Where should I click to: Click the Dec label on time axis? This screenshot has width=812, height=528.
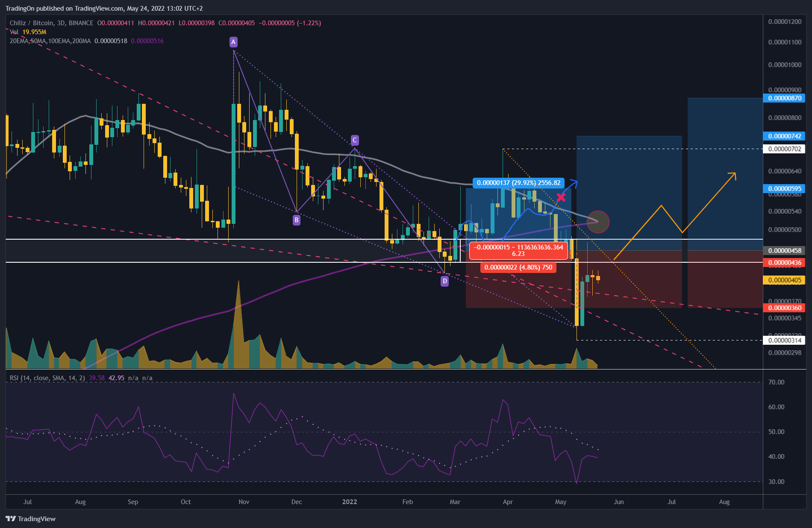tap(297, 502)
